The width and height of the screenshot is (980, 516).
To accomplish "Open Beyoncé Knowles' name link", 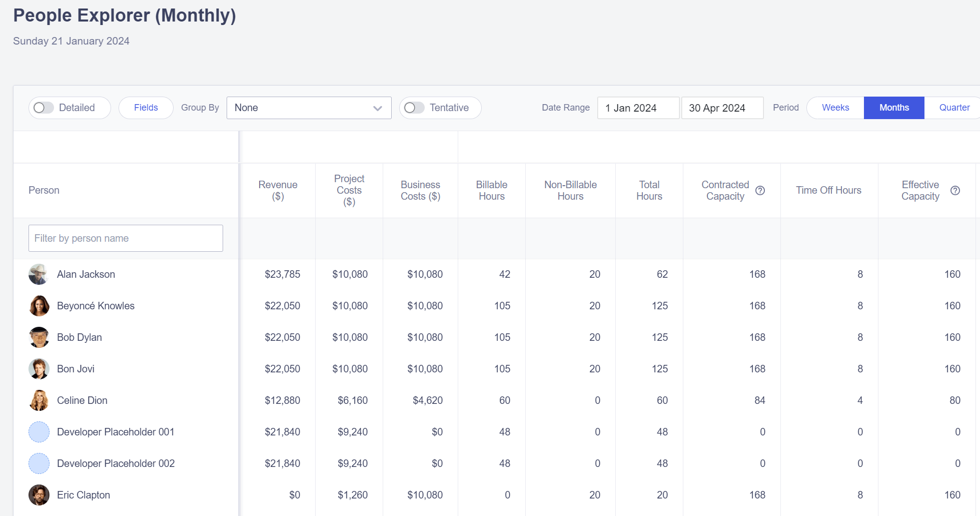I will pyautogui.click(x=96, y=306).
